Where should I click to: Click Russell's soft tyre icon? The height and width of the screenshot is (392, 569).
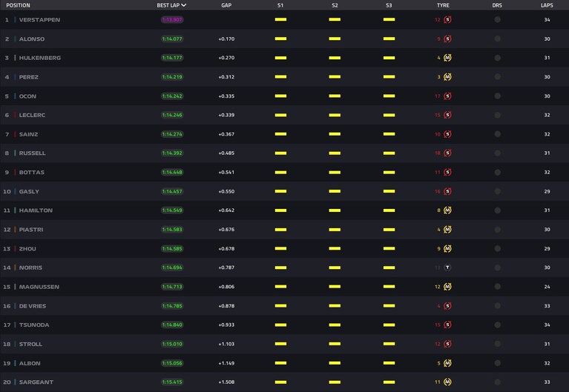(x=447, y=153)
